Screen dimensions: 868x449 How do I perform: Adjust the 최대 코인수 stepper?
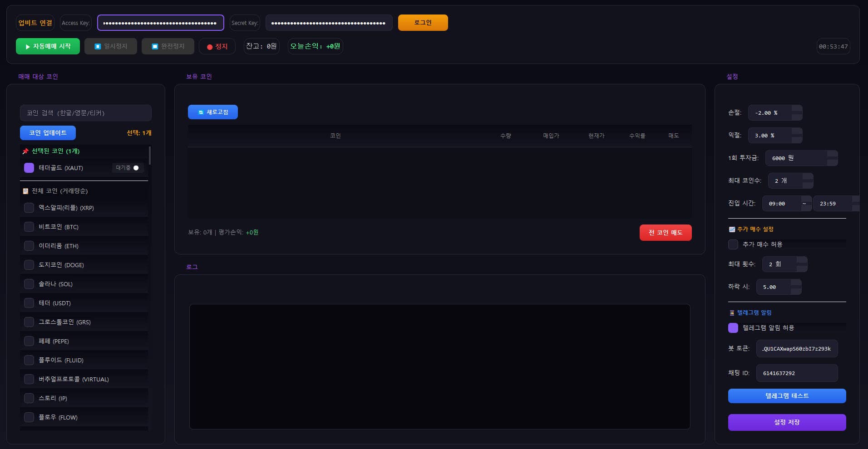[808, 181]
